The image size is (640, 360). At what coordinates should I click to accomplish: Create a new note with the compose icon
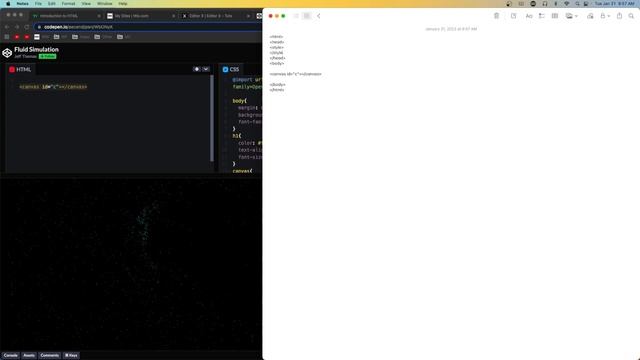[513, 16]
